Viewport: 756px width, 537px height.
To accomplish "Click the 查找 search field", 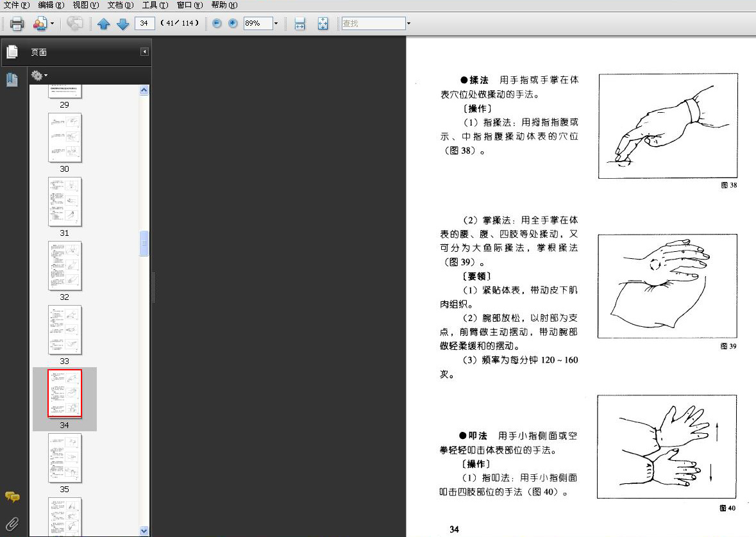I will pyautogui.click(x=374, y=23).
